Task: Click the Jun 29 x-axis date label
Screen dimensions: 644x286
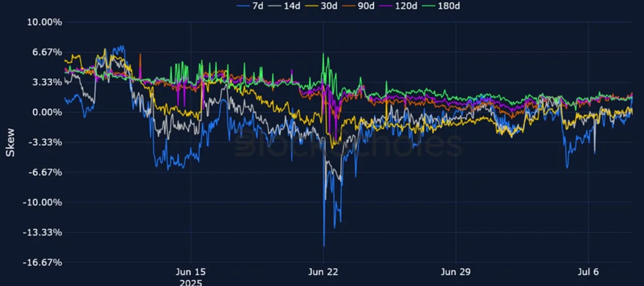Action: (x=456, y=272)
